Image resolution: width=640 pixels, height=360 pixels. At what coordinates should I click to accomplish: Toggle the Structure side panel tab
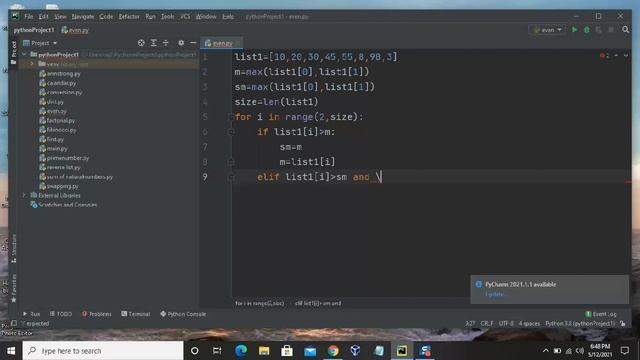click(14, 248)
